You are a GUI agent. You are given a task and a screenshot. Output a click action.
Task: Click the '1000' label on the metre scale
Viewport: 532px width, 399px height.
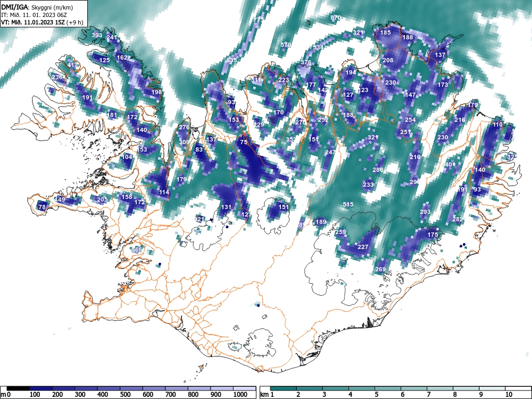point(240,395)
